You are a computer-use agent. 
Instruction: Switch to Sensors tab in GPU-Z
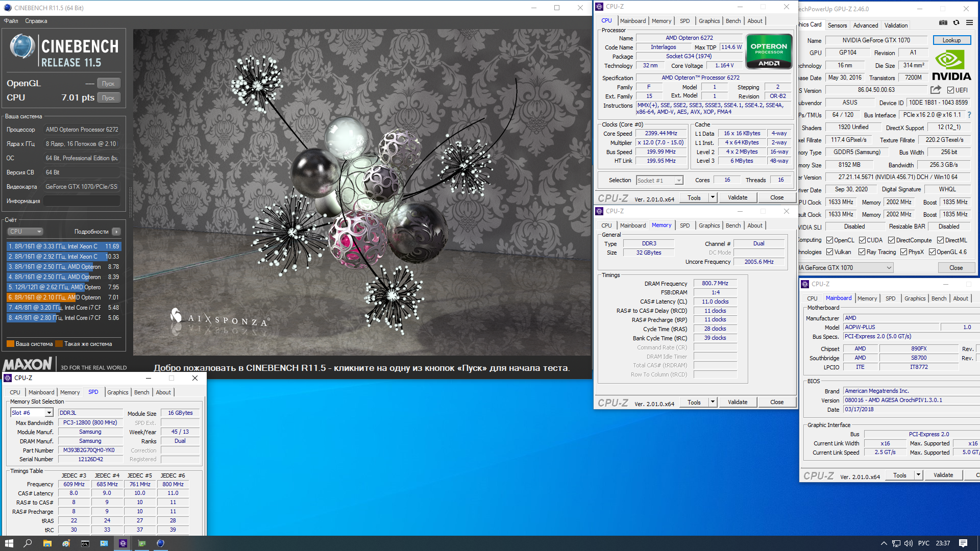point(837,26)
